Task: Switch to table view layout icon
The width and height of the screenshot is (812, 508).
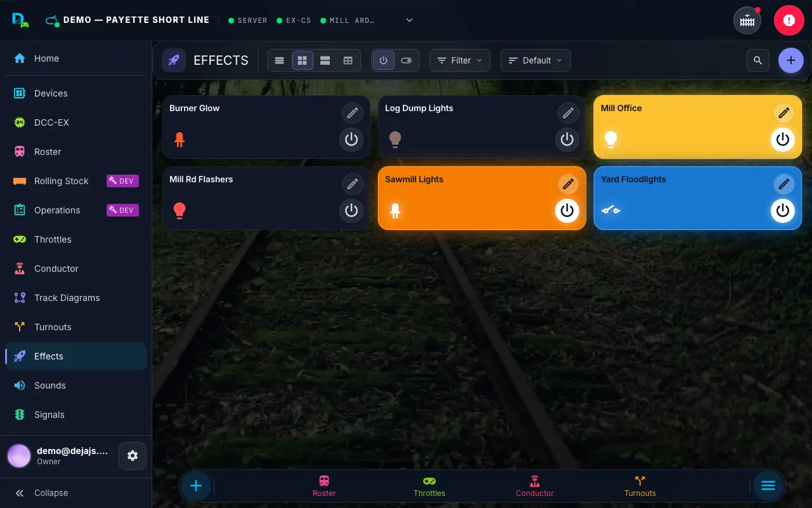Action: pyautogui.click(x=348, y=61)
